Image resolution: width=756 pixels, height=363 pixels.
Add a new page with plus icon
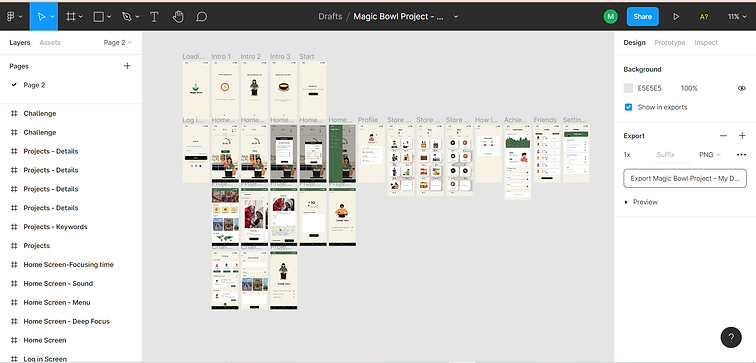[x=127, y=66]
